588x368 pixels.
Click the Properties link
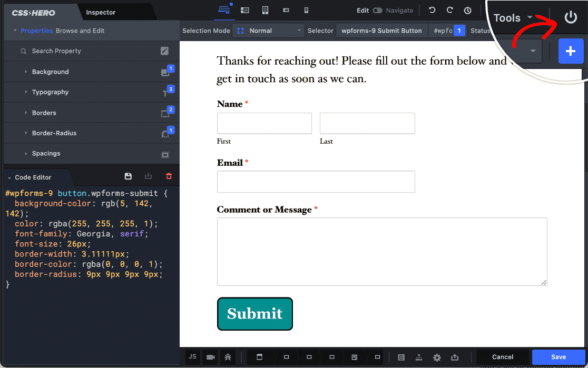click(x=36, y=31)
